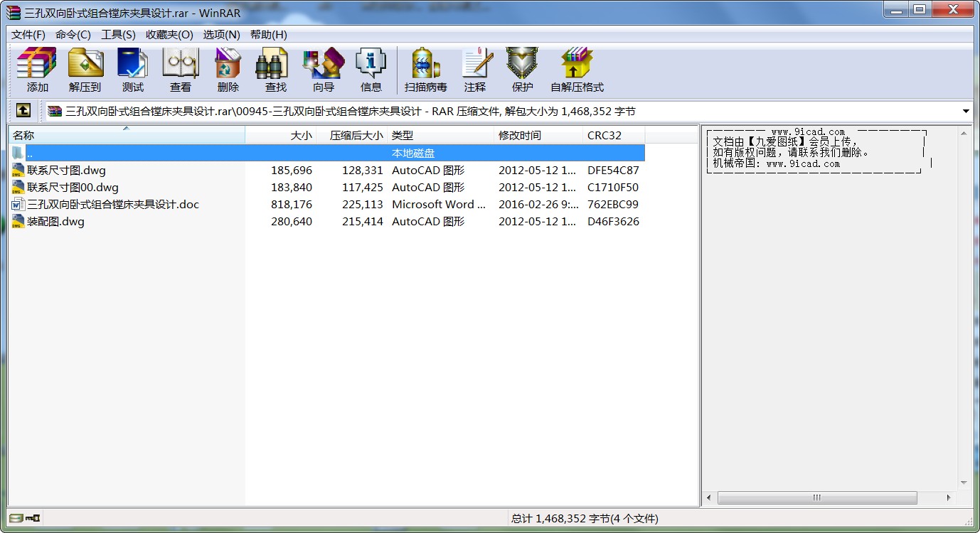
Task: Click the 自解压格式 (SFX) toolbar icon
Action: 577,63
